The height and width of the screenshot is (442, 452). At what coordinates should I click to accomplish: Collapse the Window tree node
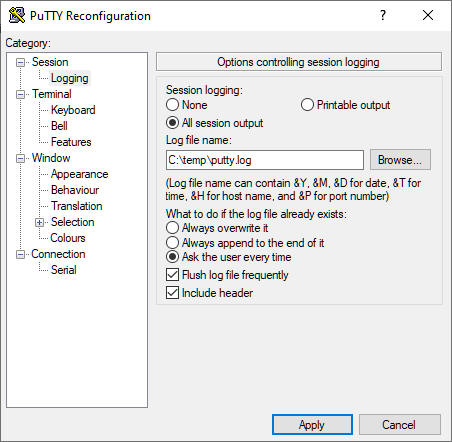(21, 158)
